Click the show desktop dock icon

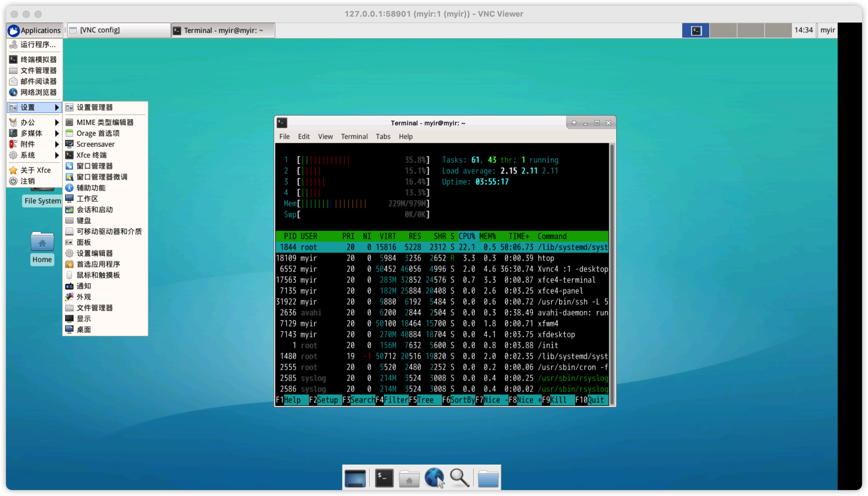355,478
